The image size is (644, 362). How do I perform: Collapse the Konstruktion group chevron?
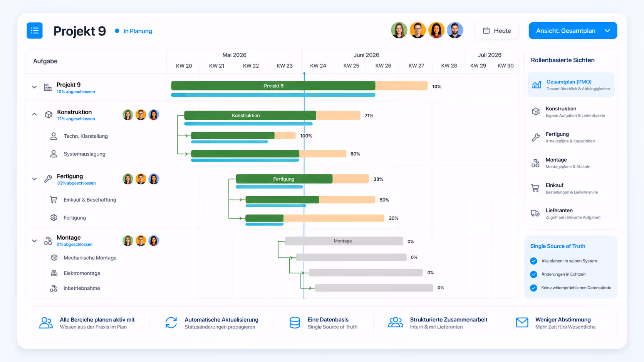click(34, 114)
